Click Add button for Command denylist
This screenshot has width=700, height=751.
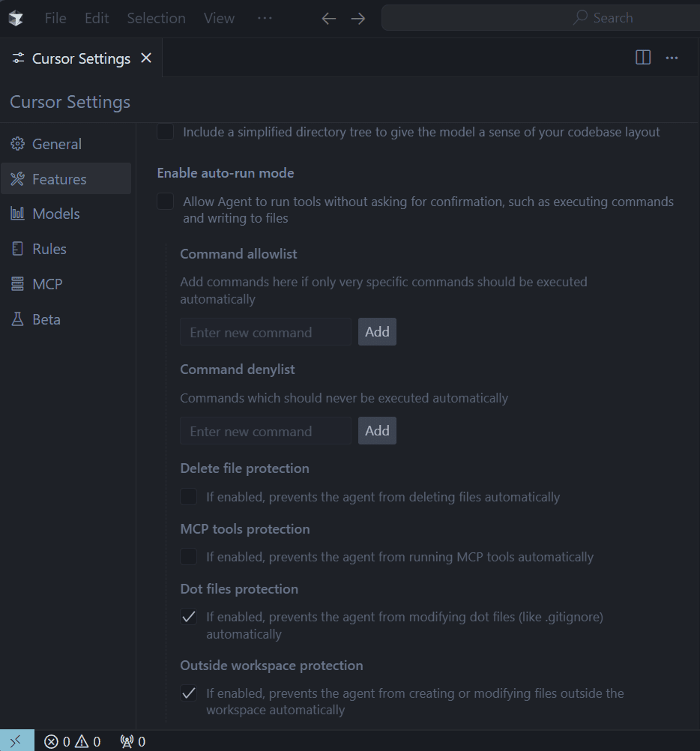[x=377, y=431]
